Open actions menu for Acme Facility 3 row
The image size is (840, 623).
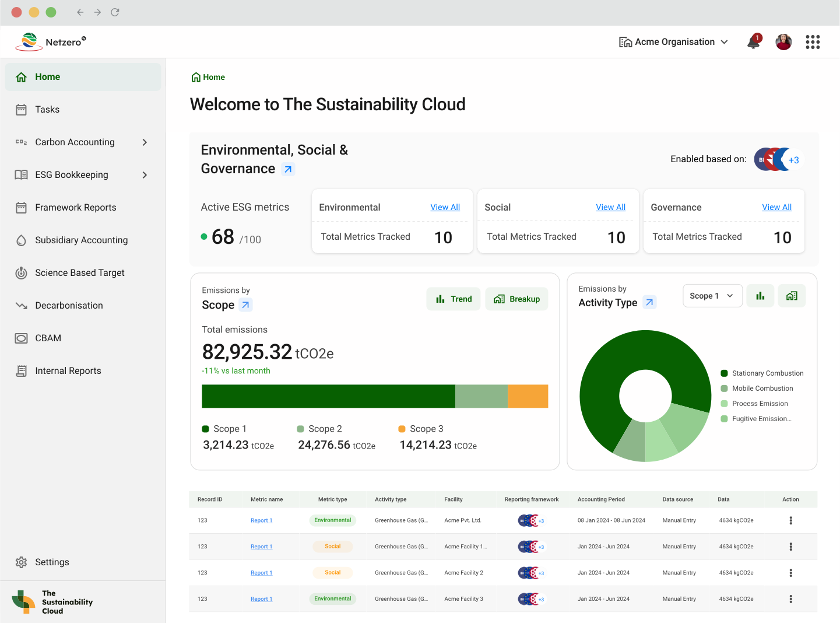point(790,599)
